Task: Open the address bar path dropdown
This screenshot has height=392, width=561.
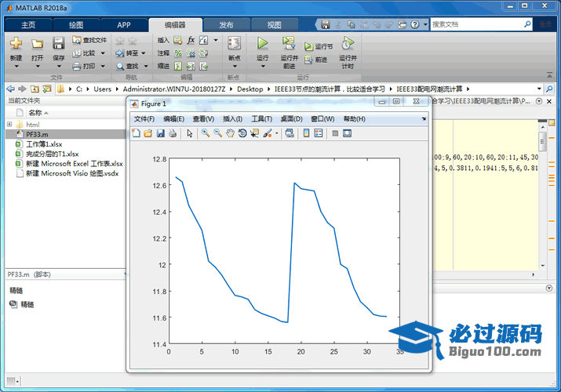Action: [x=539, y=89]
